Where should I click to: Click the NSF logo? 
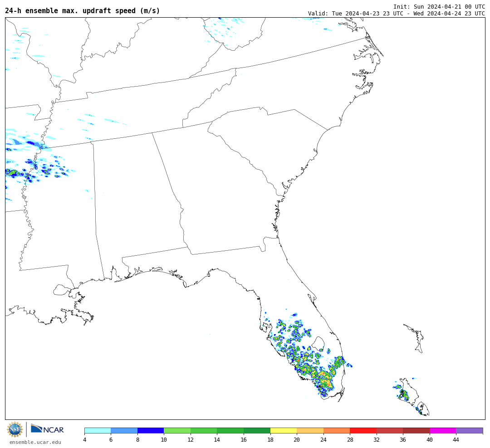pos(15,429)
